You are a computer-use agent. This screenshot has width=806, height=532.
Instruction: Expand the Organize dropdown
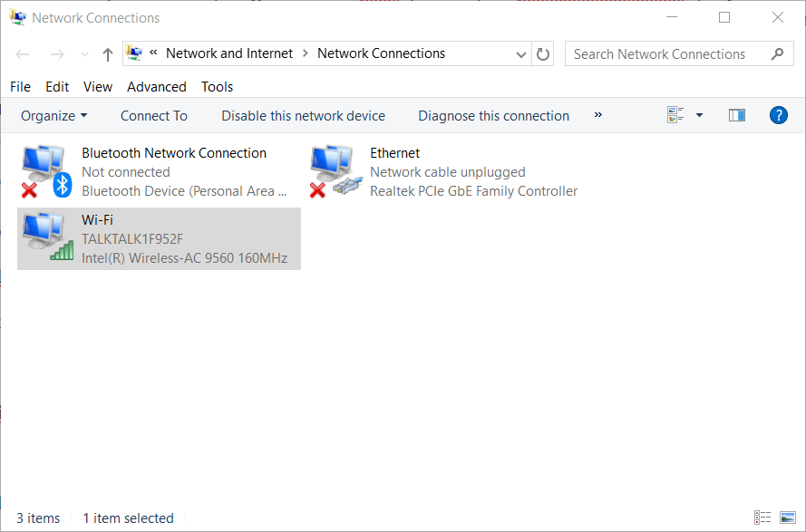tap(54, 116)
